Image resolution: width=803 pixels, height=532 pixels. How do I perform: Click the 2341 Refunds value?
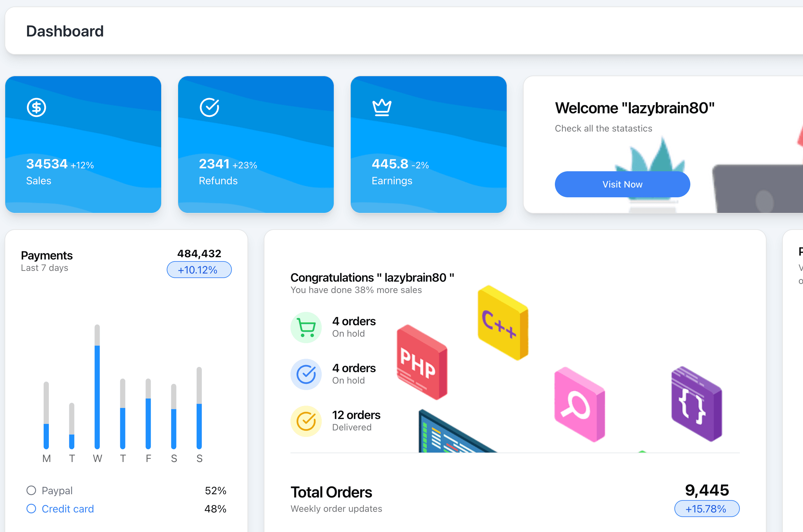point(214,164)
